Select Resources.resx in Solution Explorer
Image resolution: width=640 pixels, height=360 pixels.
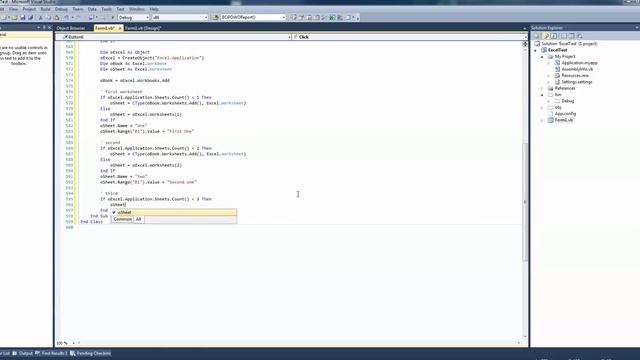coord(575,76)
